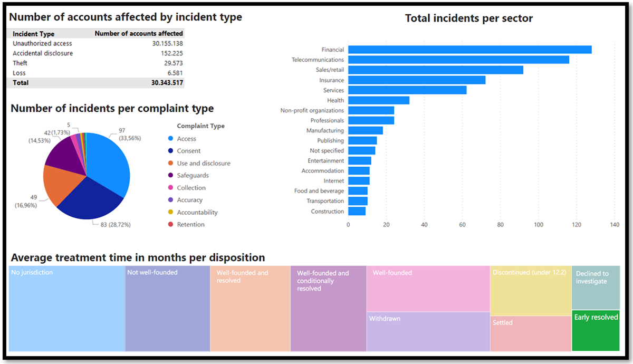This screenshot has width=633, height=364.
Task: Click the Financial sector bar
Action: [x=470, y=50]
